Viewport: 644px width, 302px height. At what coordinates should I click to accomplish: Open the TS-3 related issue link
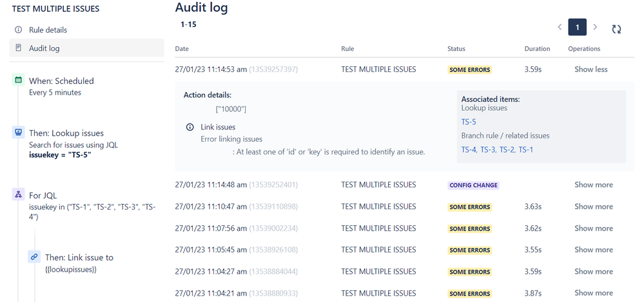point(488,150)
